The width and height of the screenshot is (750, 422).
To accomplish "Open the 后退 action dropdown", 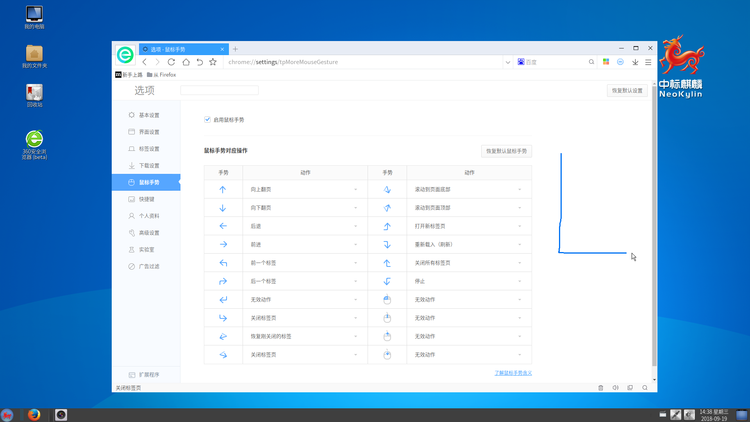I will (305, 226).
